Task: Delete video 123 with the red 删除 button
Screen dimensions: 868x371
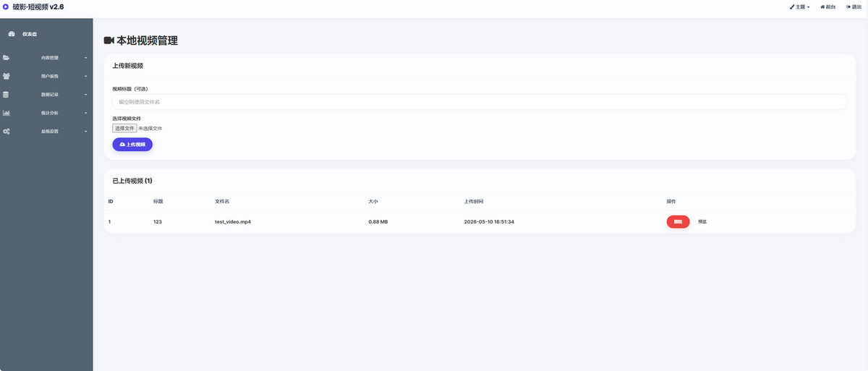Action: pos(678,222)
